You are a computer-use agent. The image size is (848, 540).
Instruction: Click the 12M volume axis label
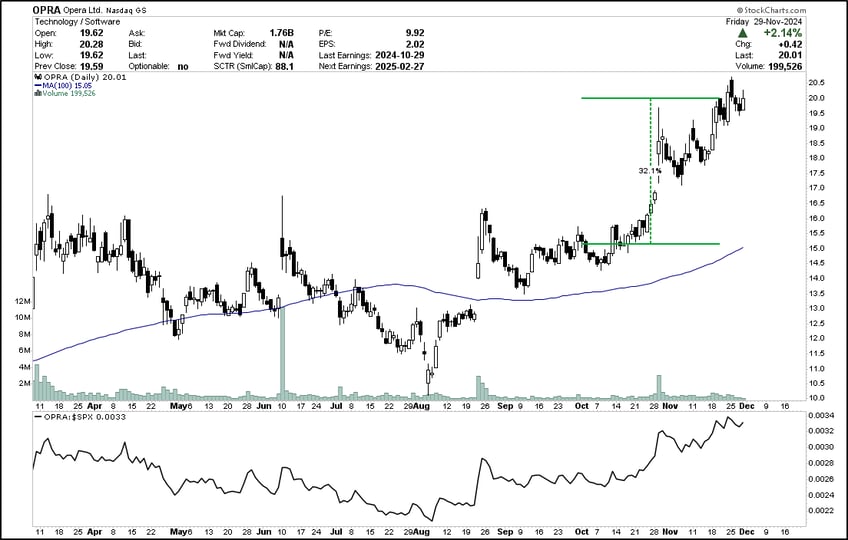pyautogui.click(x=23, y=301)
